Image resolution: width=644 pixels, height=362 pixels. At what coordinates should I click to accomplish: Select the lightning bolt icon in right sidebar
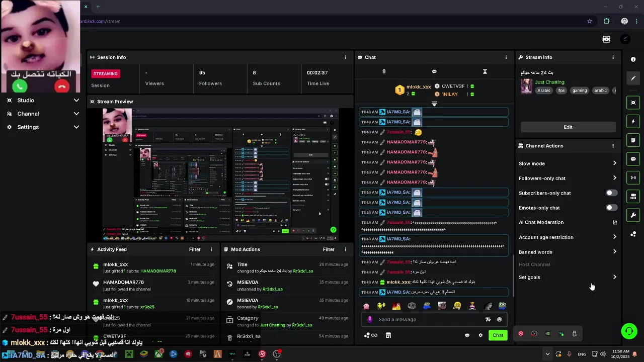tap(633, 121)
